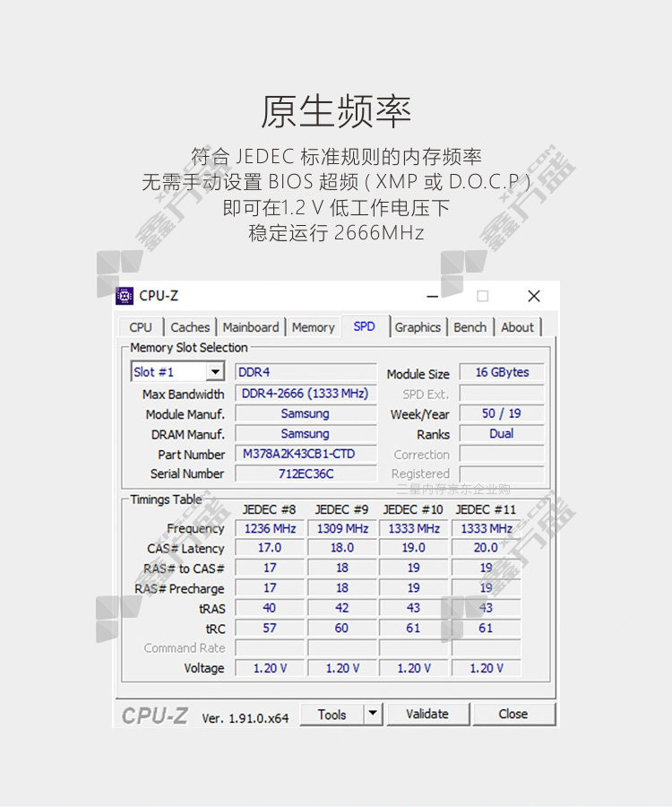Select the SPD tab
Image resolution: width=672 pixels, height=807 pixels.
coord(364,326)
